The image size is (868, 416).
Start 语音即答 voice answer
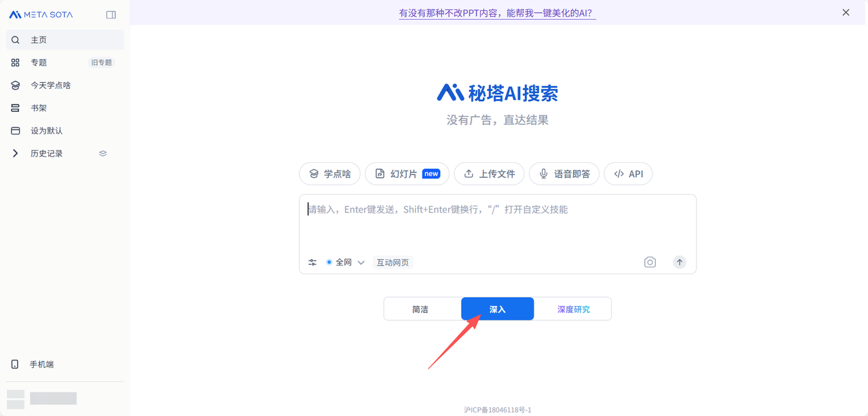click(564, 174)
